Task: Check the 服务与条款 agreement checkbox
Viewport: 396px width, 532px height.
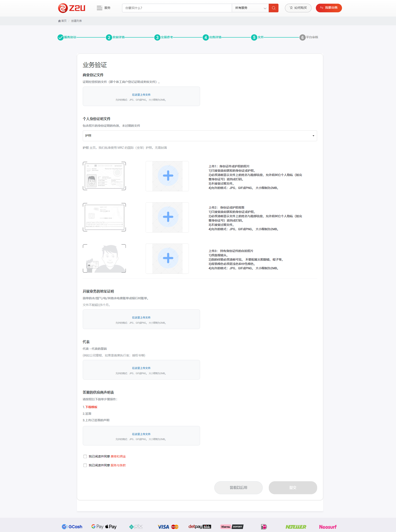Action: pyautogui.click(x=85, y=465)
